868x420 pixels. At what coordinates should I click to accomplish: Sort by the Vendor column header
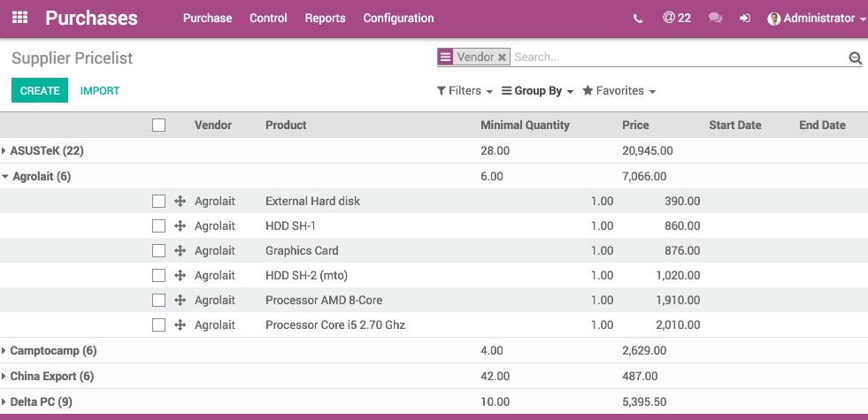pyautogui.click(x=213, y=125)
